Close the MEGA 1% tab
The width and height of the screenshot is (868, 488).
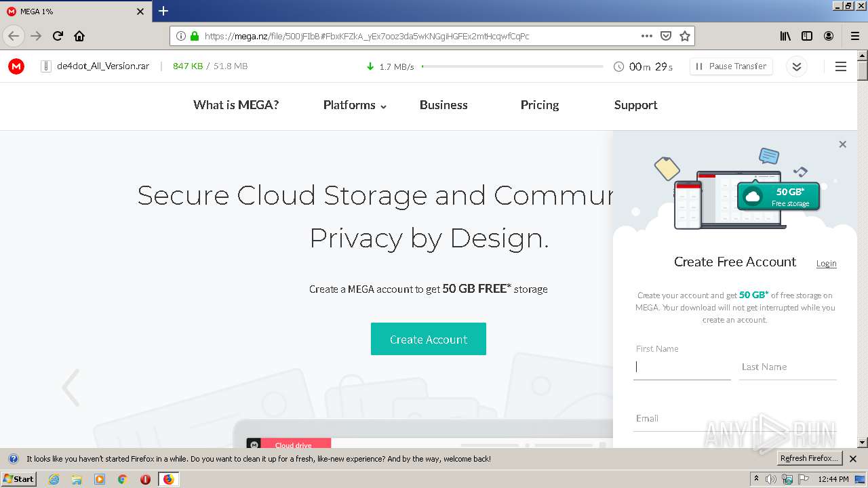tap(140, 12)
